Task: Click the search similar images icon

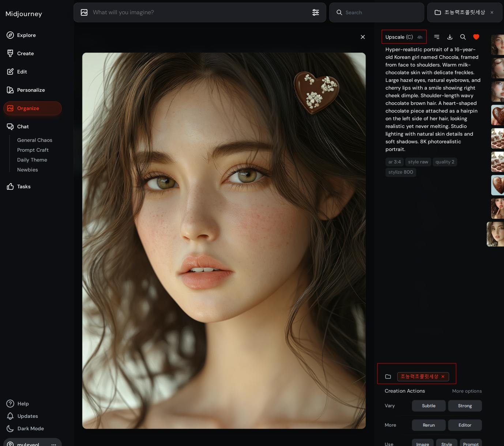Action: tap(463, 37)
